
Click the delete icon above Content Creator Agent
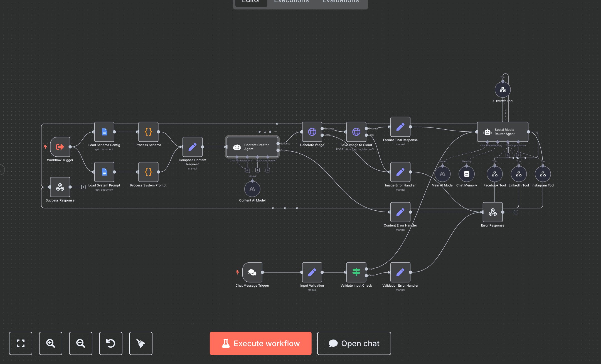(270, 132)
